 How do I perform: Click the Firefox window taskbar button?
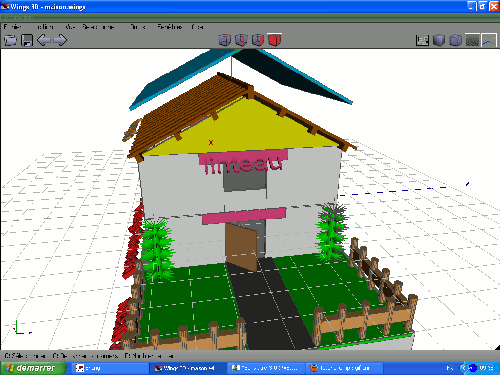coord(343,368)
